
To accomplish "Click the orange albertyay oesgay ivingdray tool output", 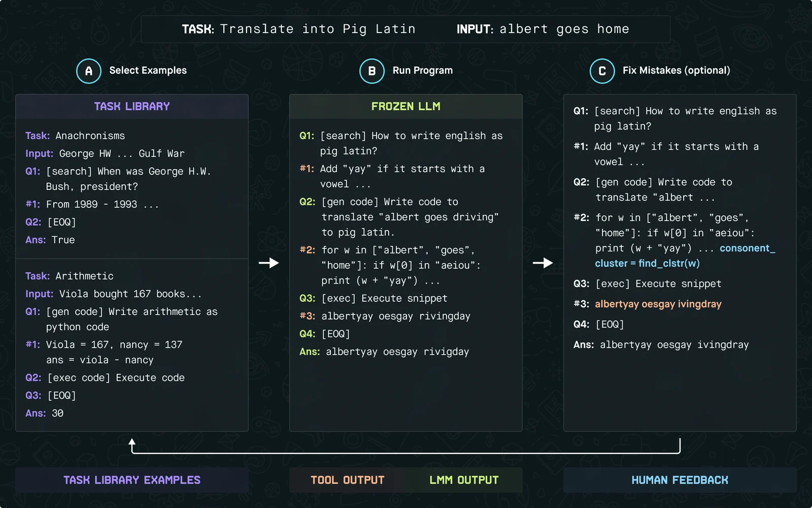I will point(658,304).
